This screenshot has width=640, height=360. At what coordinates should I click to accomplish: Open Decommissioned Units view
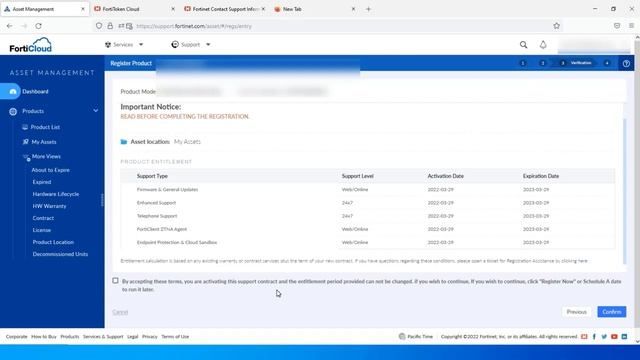point(60,254)
